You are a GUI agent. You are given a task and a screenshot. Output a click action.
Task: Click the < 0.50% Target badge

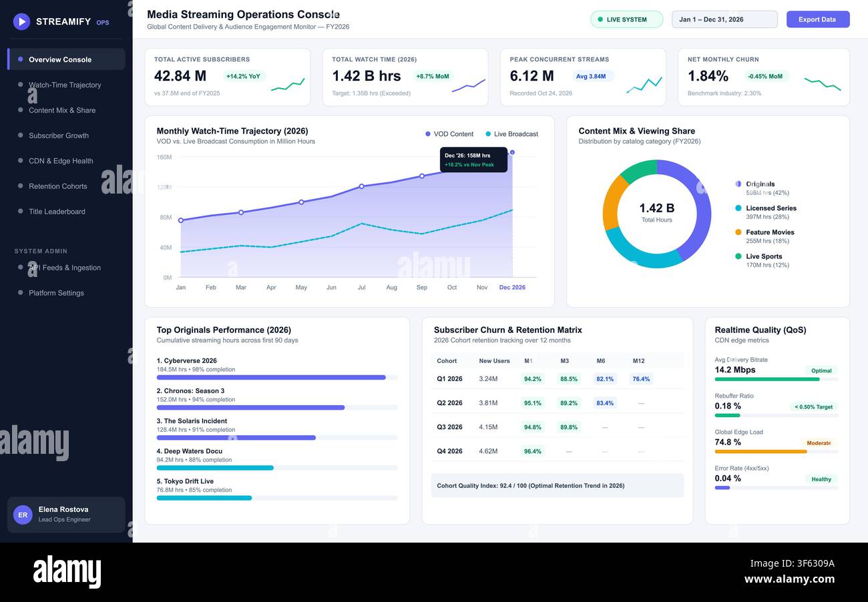coord(814,406)
